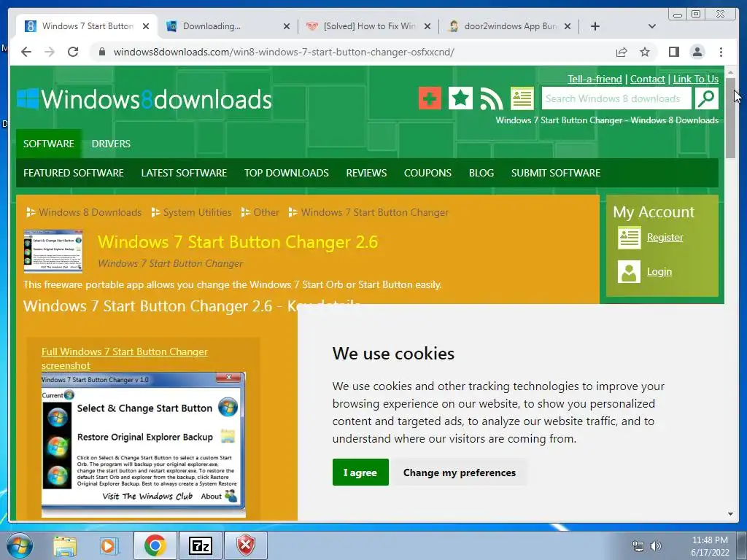Switch to the DRIVERS tab
Image resolution: width=747 pixels, height=560 pixels.
[x=111, y=144]
